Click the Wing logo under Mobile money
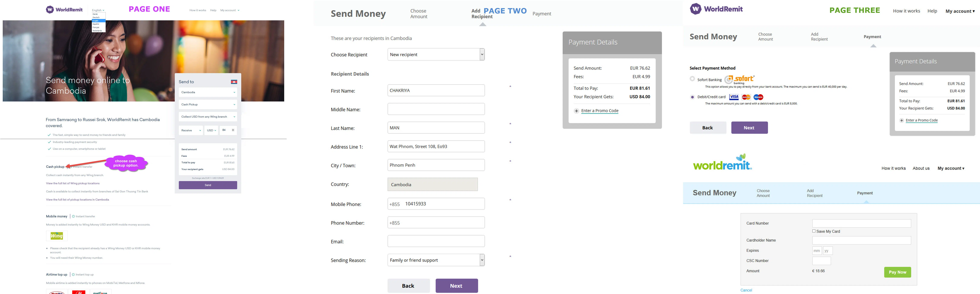 57,236
